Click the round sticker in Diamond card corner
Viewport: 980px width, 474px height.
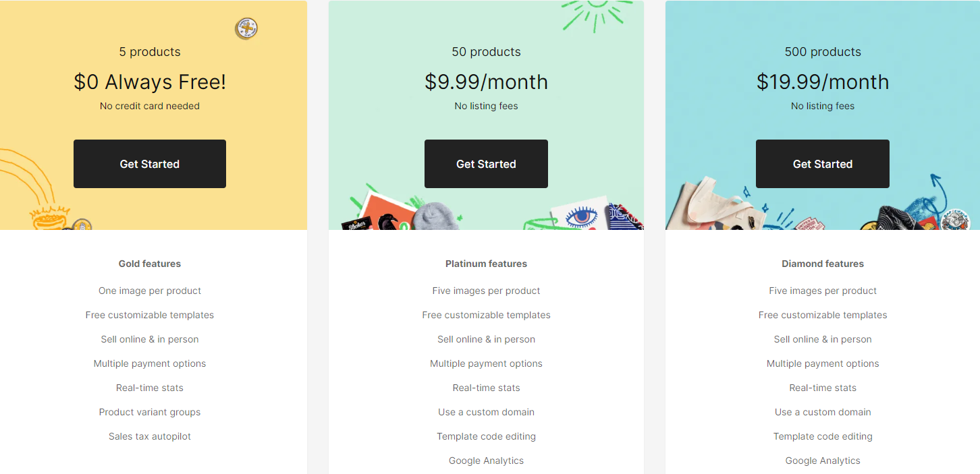coord(956,218)
